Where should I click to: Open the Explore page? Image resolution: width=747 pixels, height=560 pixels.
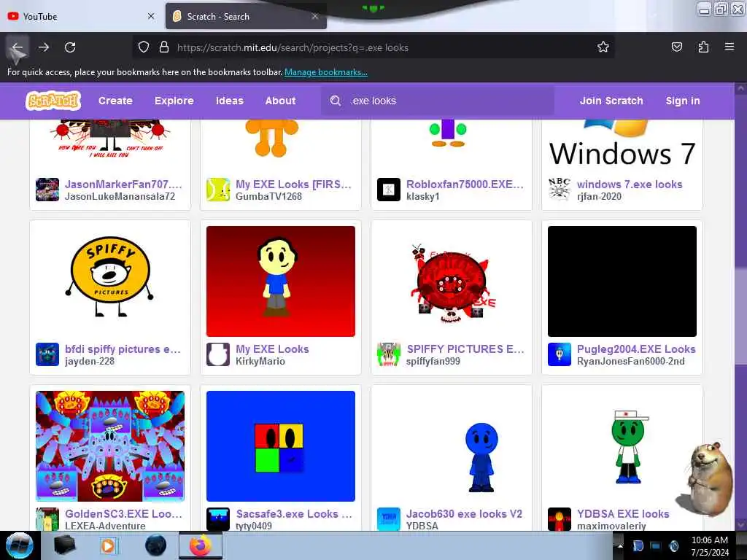(174, 101)
